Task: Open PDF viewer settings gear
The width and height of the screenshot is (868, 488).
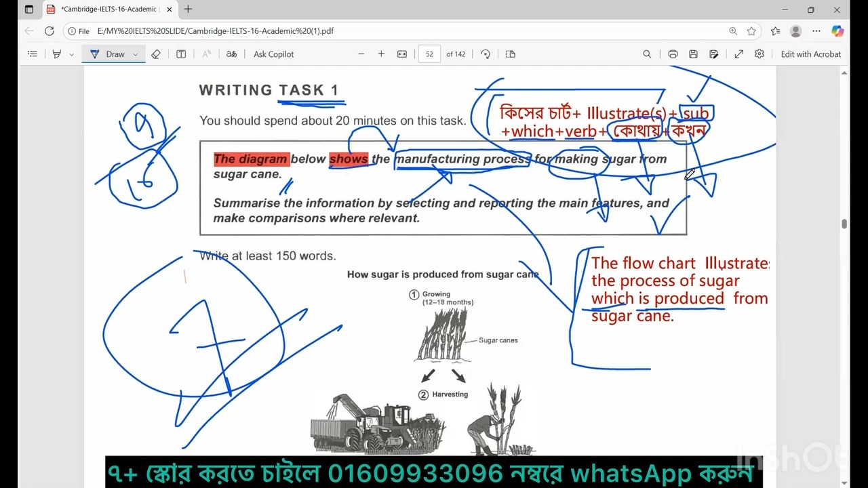Action: click(759, 54)
